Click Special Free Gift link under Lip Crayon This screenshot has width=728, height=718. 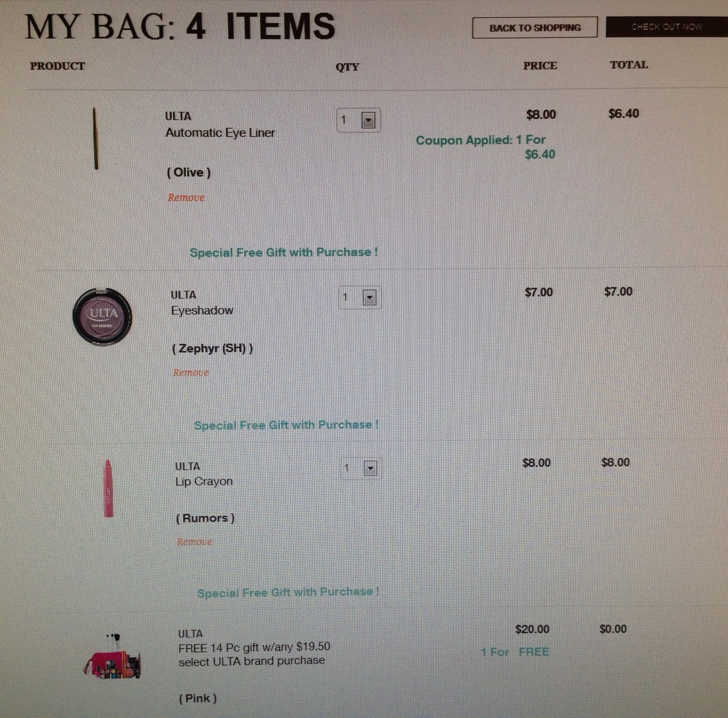[288, 592]
